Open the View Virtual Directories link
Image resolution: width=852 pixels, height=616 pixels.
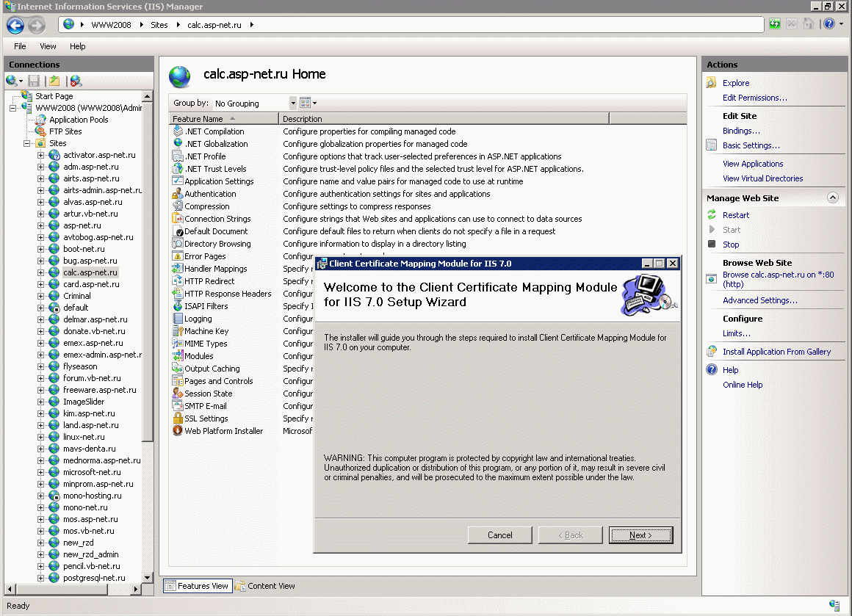pyautogui.click(x=762, y=178)
